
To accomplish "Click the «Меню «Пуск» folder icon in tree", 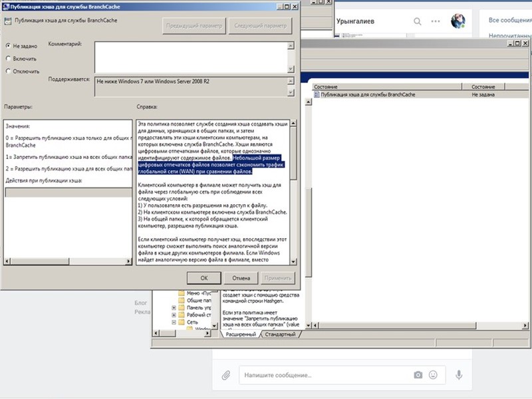I will tap(182, 293).
